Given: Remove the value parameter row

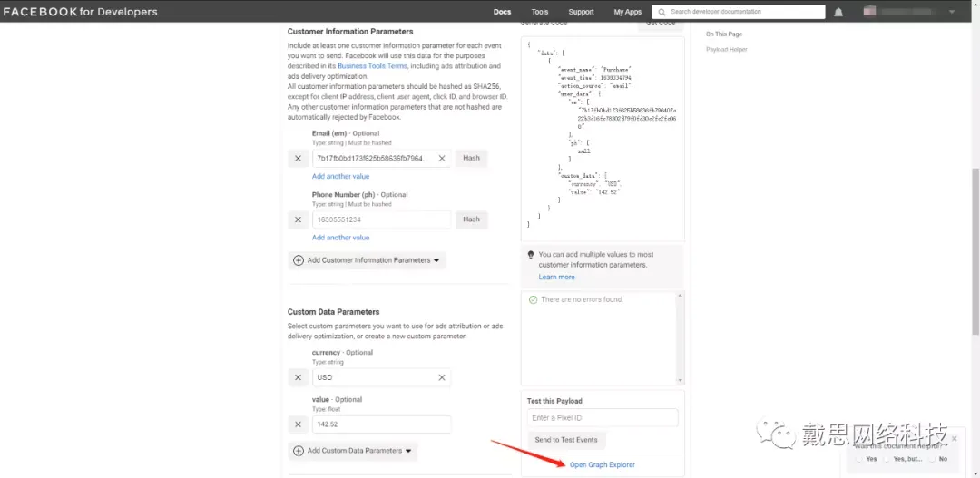Looking at the screenshot, I should [299, 424].
